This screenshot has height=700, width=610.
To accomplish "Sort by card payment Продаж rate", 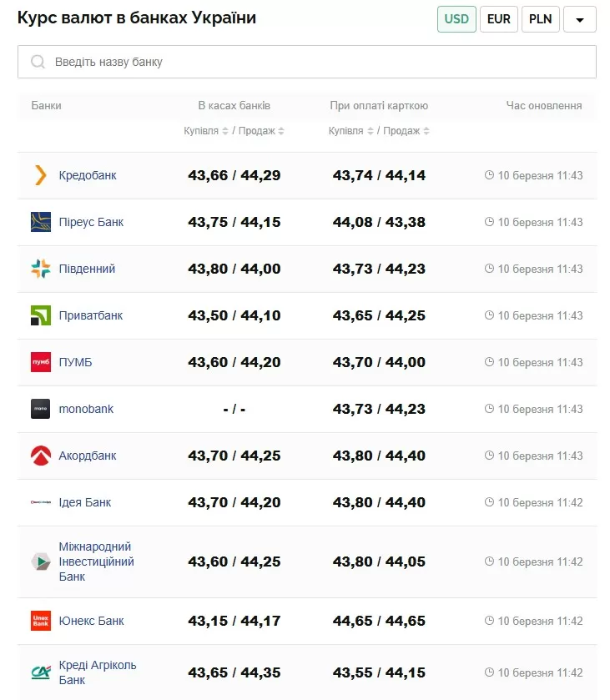I will [x=406, y=131].
